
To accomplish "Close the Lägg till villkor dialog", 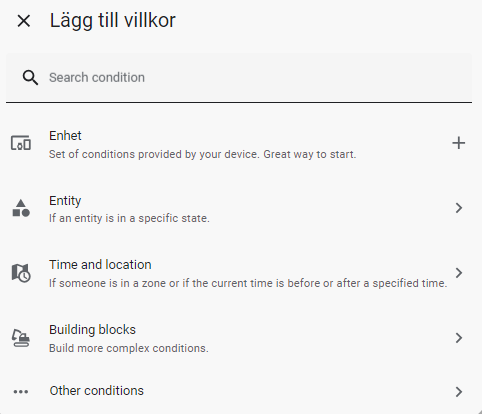I will 24,21.
